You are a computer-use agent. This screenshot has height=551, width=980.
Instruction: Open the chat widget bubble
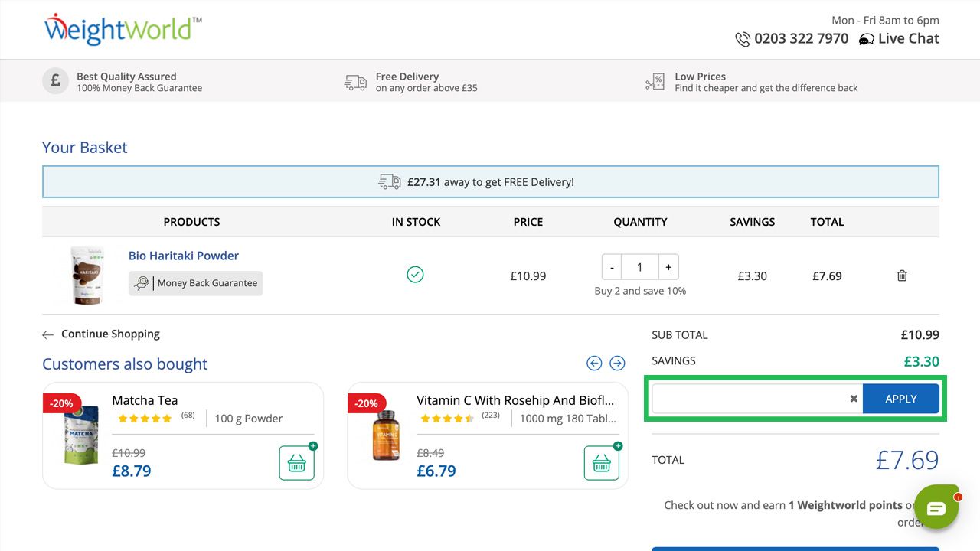[x=936, y=508]
